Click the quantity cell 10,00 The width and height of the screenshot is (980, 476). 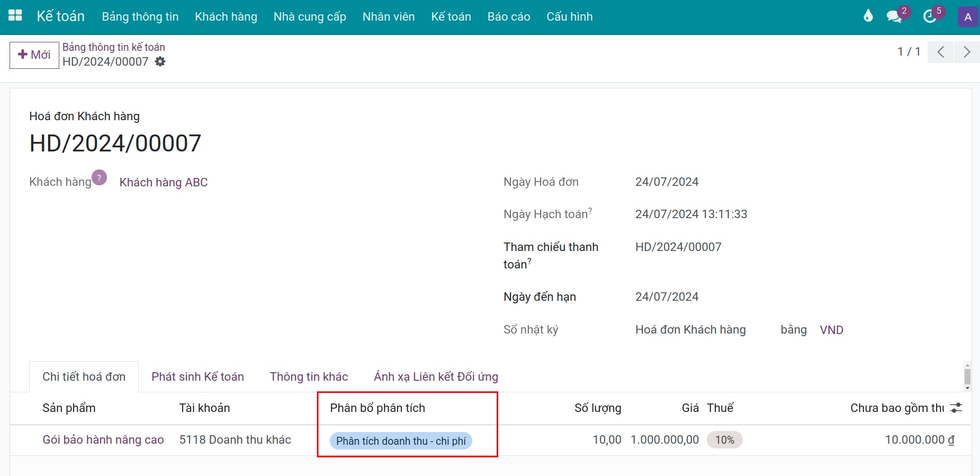(607, 440)
